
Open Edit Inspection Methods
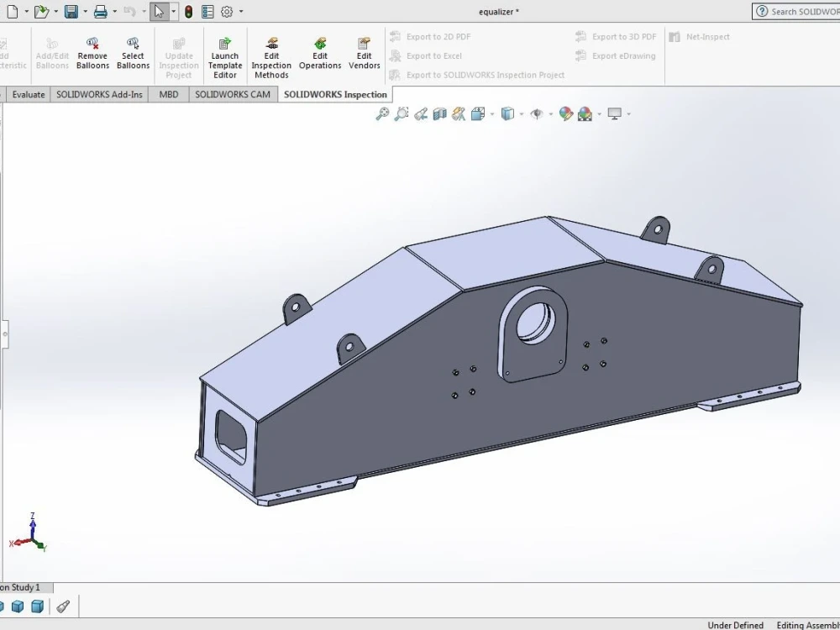click(271, 59)
